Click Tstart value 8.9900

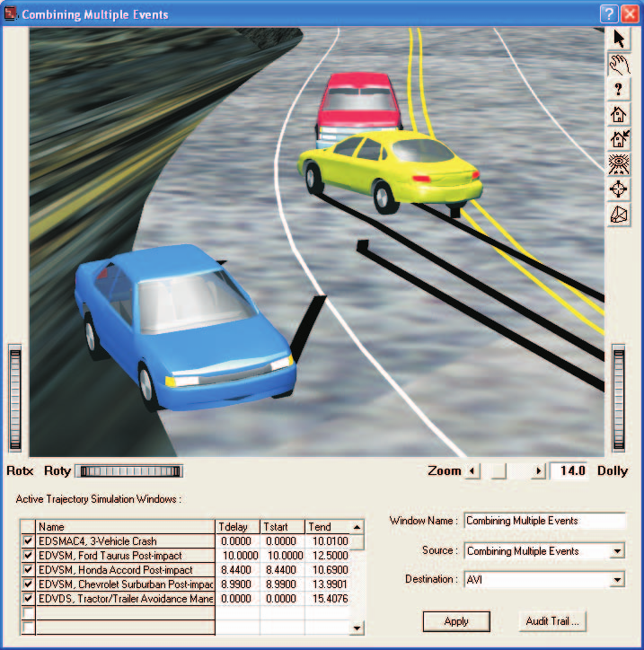[x=282, y=584]
